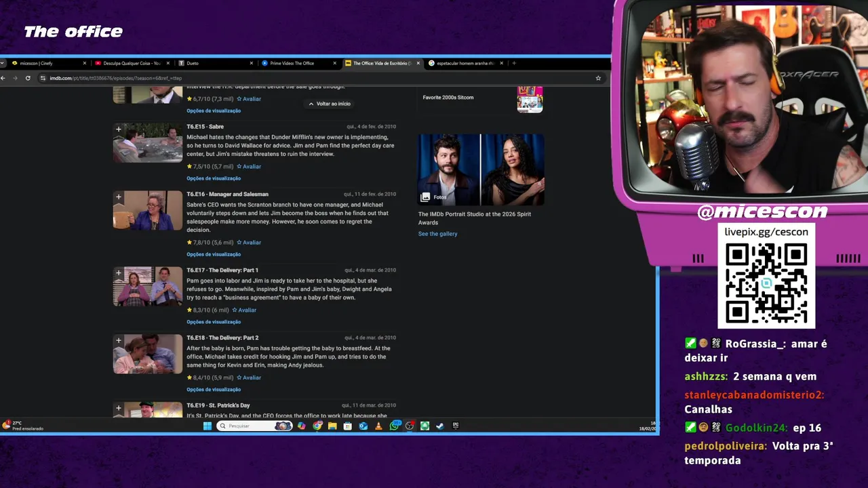
Task: Open Steam from the taskbar
Action: click(x=440, y=426)
